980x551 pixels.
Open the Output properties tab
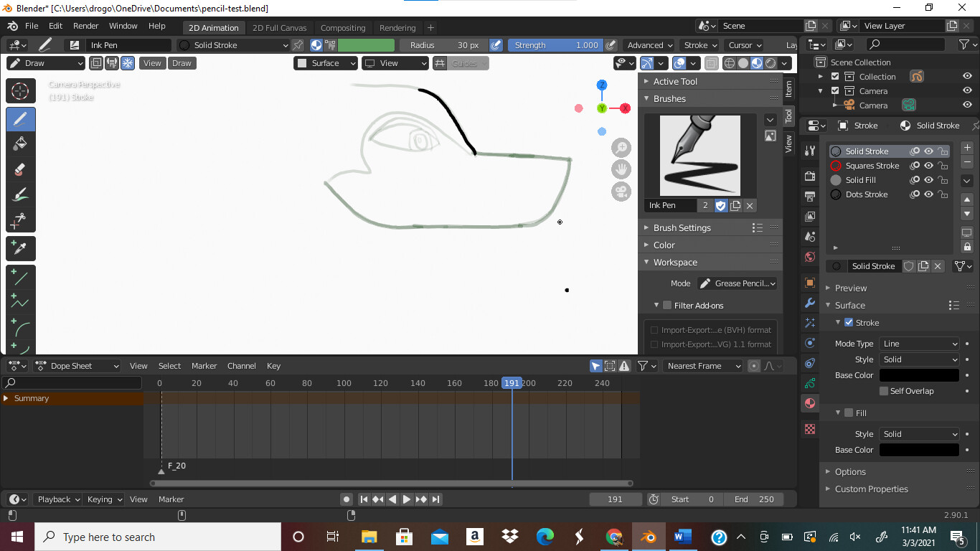[810, 197]
